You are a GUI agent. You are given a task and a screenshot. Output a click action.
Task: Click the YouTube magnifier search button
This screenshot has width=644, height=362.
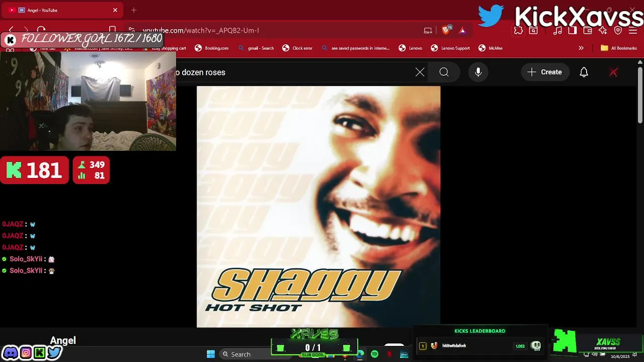444,72
